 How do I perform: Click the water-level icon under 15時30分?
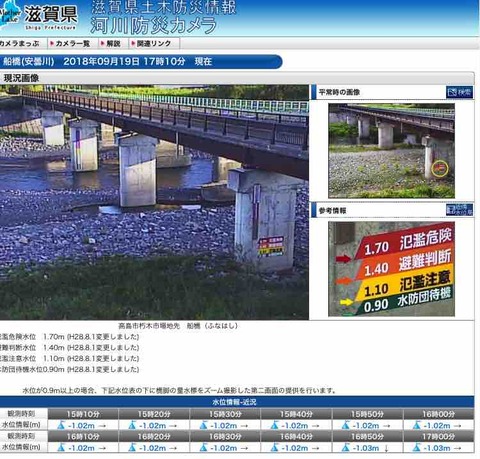203,425
